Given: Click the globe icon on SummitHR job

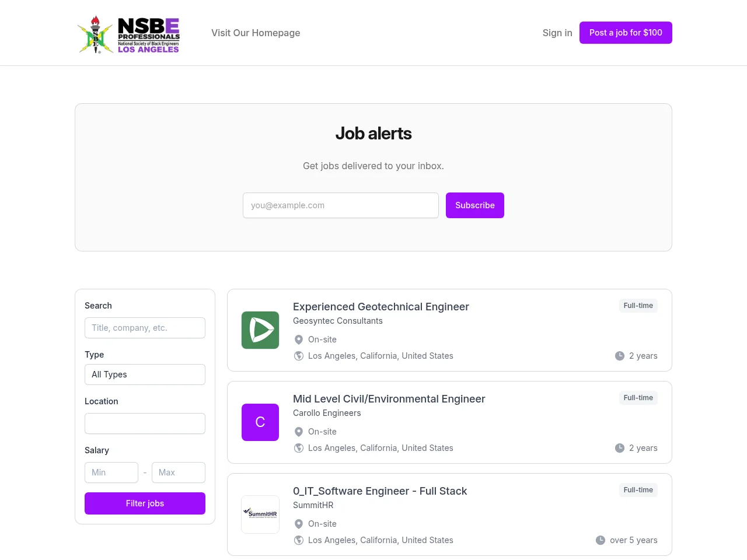Looking at the screenshot, I should pos(299,540).
